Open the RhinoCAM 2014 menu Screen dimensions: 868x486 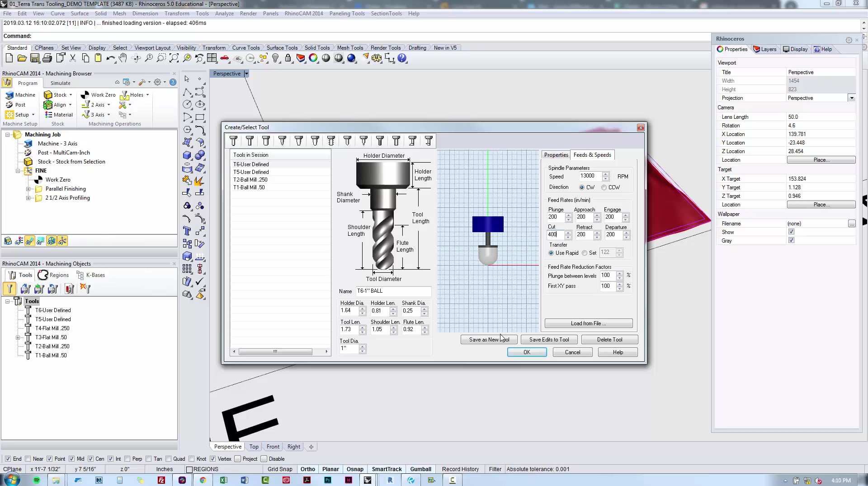[x=304, y=13]
